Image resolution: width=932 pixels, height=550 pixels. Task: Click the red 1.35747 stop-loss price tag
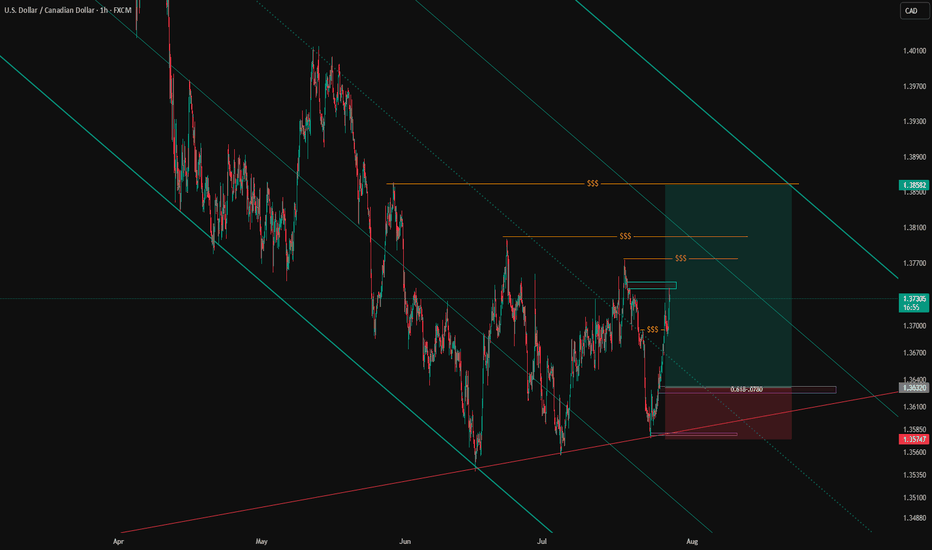(x=914, y=439)
